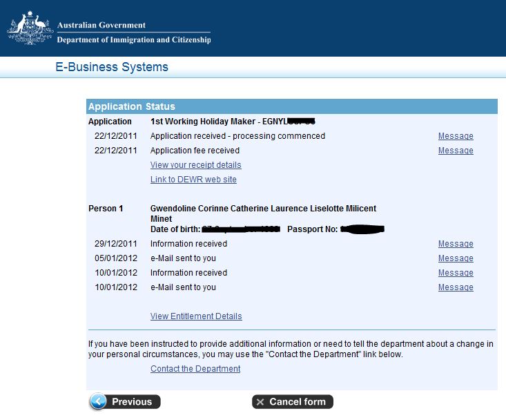Click the X icon on Cancel form

260,402
